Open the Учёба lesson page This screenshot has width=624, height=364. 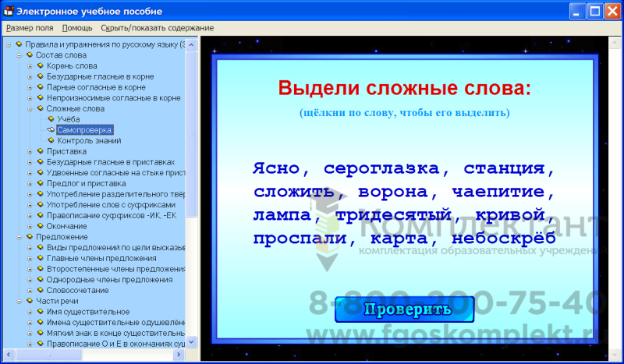(69, 119)
